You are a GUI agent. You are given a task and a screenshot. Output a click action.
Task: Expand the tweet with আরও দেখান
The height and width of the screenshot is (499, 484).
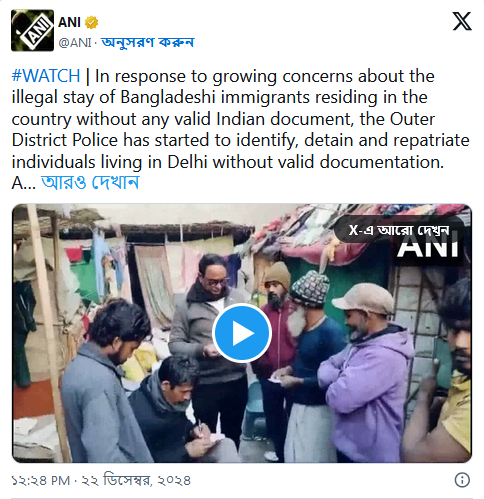pos(90,182)
